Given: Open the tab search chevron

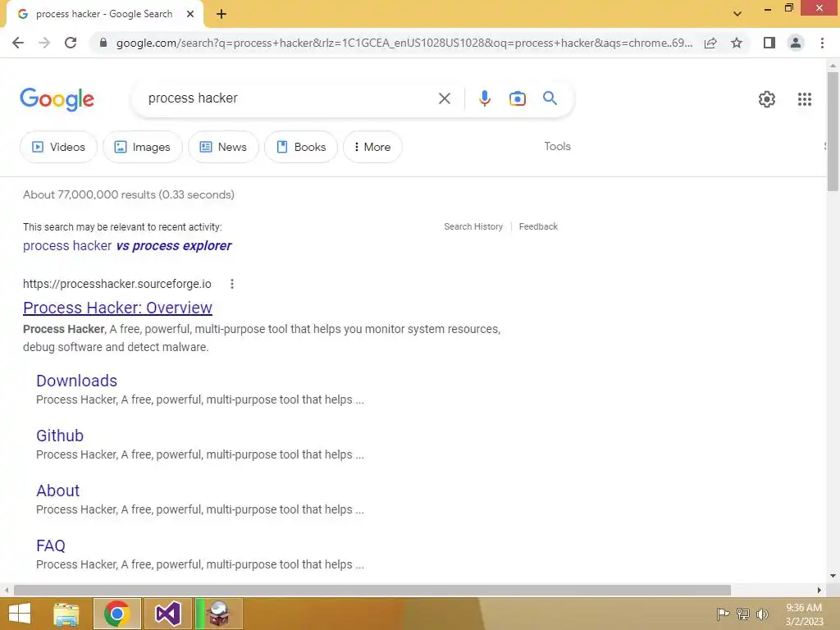Looking at the screenshot, I should [737, 14].
